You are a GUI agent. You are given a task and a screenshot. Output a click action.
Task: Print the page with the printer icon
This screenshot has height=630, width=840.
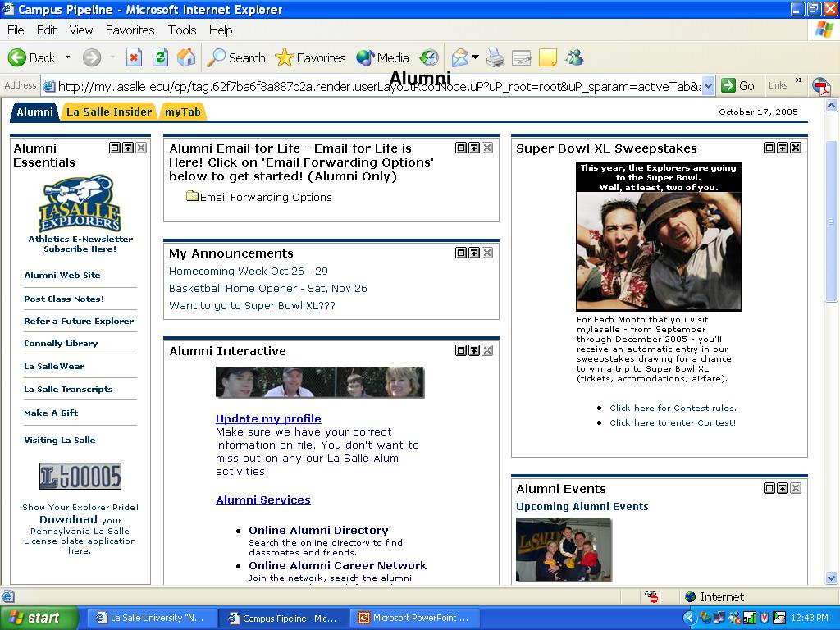coord(495,57)
